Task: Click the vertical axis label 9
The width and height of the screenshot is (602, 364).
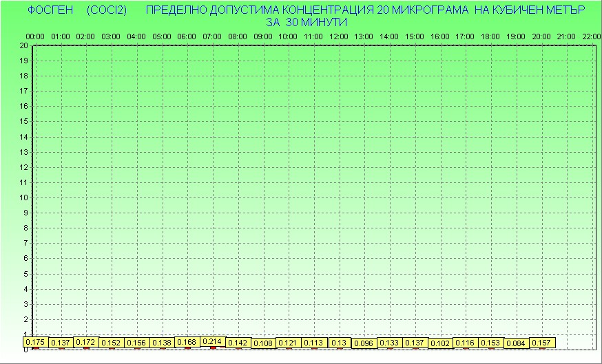Action: [26, 213]
